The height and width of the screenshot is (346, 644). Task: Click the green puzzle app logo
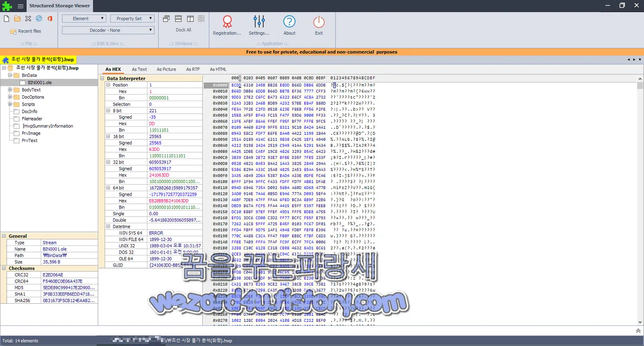coord(8,6)
